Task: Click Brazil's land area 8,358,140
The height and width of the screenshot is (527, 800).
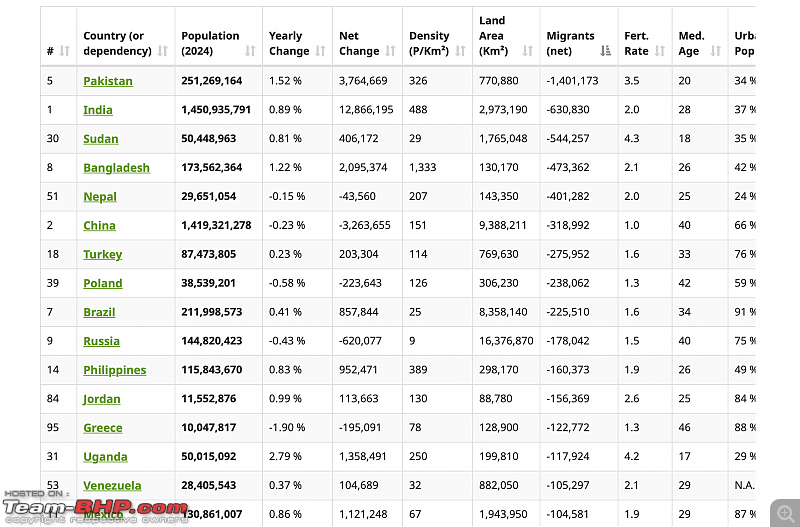Action: click(x=503, y=312)
